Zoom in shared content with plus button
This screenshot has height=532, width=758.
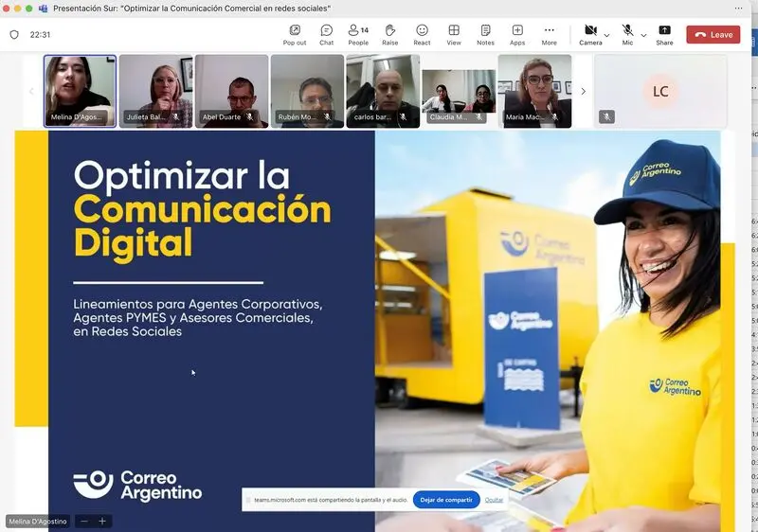[102, 522]
